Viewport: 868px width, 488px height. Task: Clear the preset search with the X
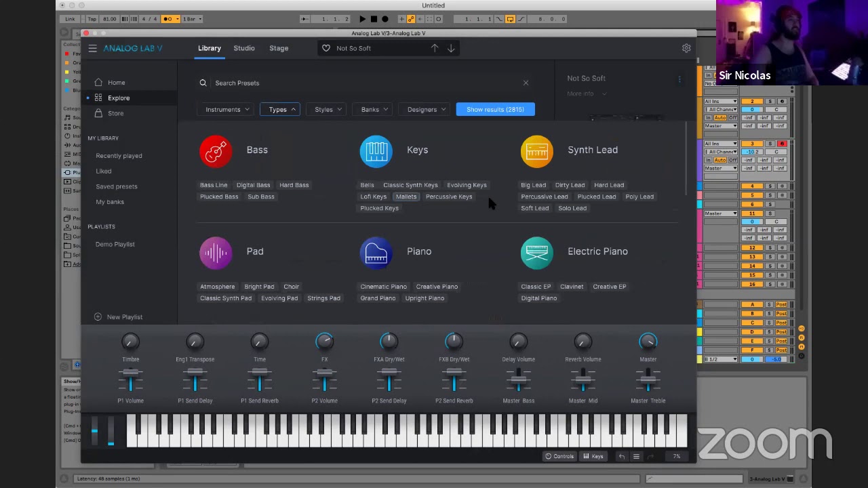point(526,83)
